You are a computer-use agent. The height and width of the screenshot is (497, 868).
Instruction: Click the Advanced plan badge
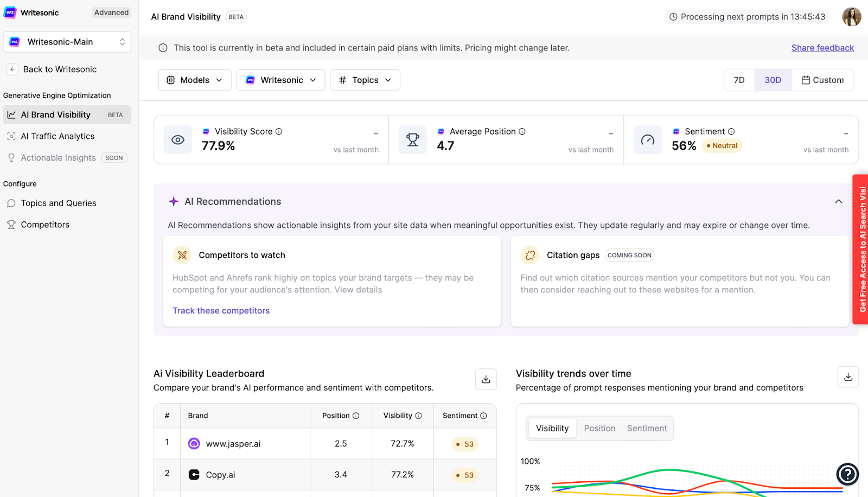click(x=111, y=12)
